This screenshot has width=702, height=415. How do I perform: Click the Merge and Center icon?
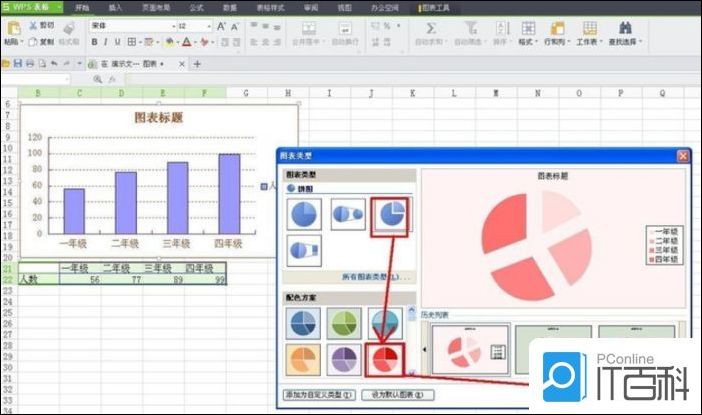(x=308, y=28)
